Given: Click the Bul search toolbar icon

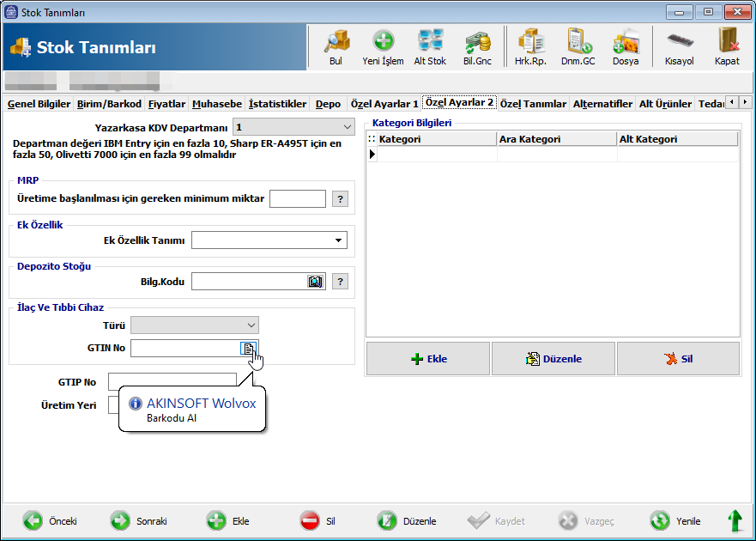Looking at the screenshot, I should click(335, 46).
